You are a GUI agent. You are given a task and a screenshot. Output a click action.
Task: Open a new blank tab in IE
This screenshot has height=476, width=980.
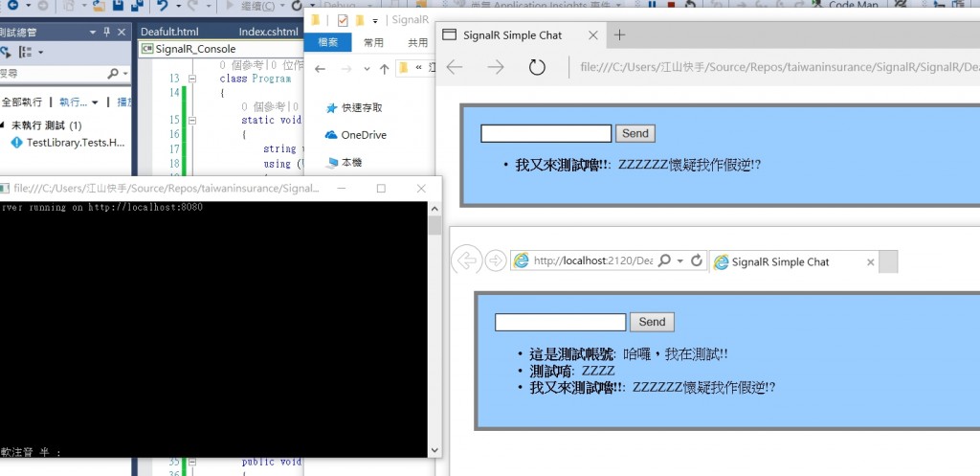[888, 261]
